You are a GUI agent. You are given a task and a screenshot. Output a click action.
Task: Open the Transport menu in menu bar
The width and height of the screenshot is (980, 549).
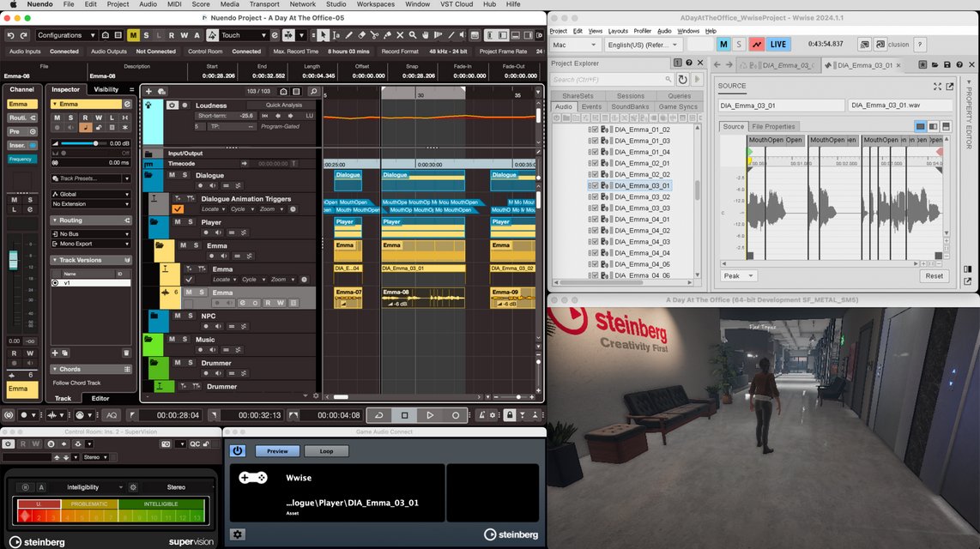coord(264,4)
